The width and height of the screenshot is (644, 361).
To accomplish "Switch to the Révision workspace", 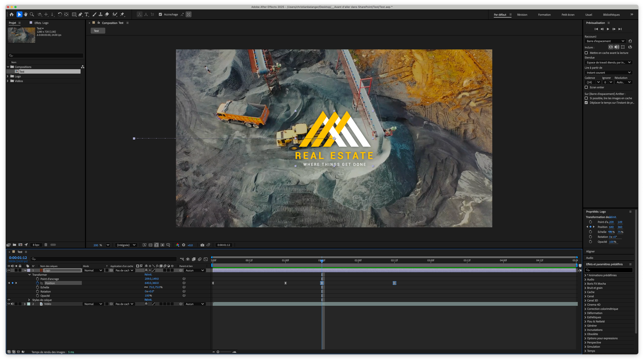I will [x=522, y=15].
